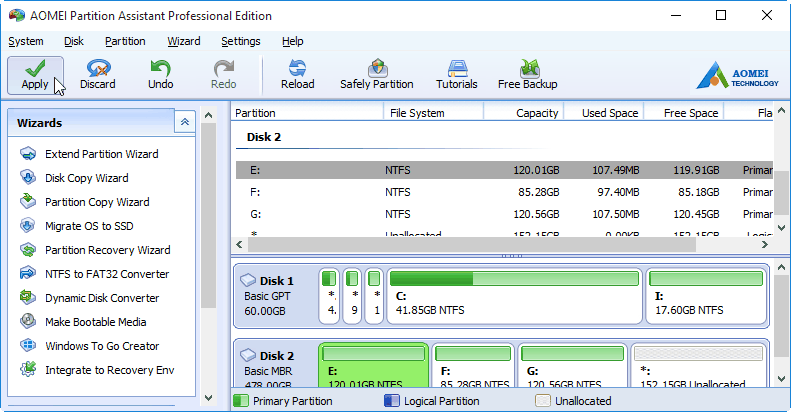Click the green Primary Partition legend swatch
The height and width of the screenshot is (412, 791).
tap(241, 401)
